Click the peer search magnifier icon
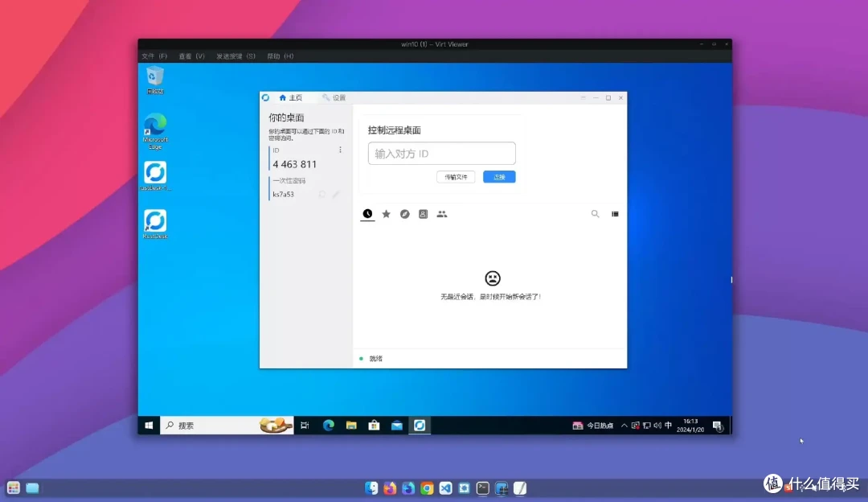Image resolution: width=868 pixels, height=502 pixels. tap(595, 214)
